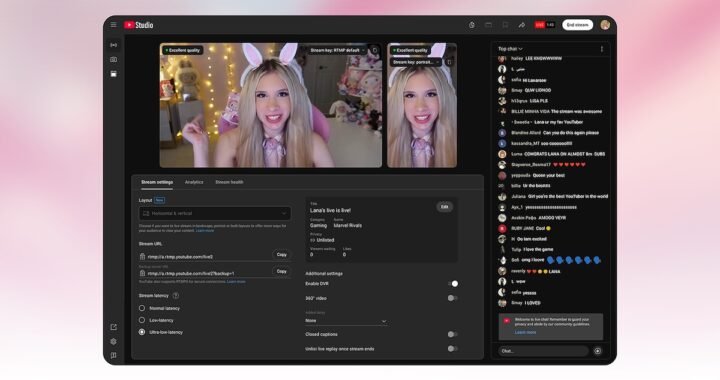Click the share arrow icon in header
The width and height of the screenshot is (720, 380).
point(522,25)
